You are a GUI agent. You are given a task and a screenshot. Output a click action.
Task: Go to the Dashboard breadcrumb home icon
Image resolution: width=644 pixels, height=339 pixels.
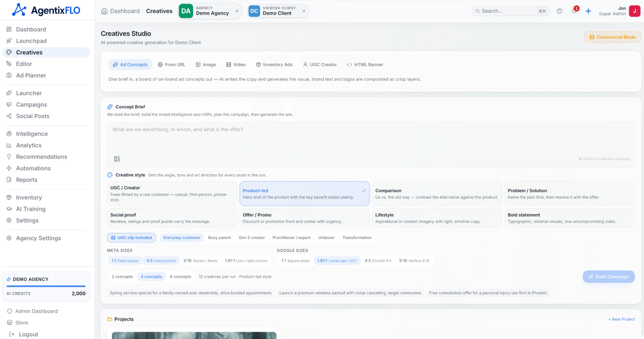(x=105, y=11)
